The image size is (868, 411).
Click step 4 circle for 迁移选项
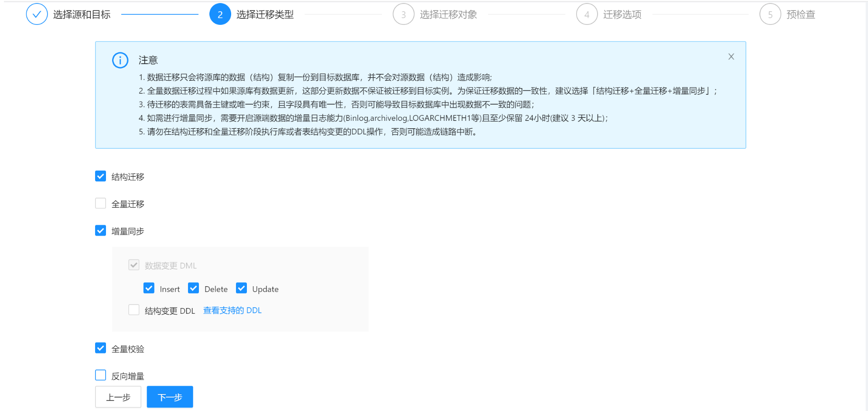587,14
